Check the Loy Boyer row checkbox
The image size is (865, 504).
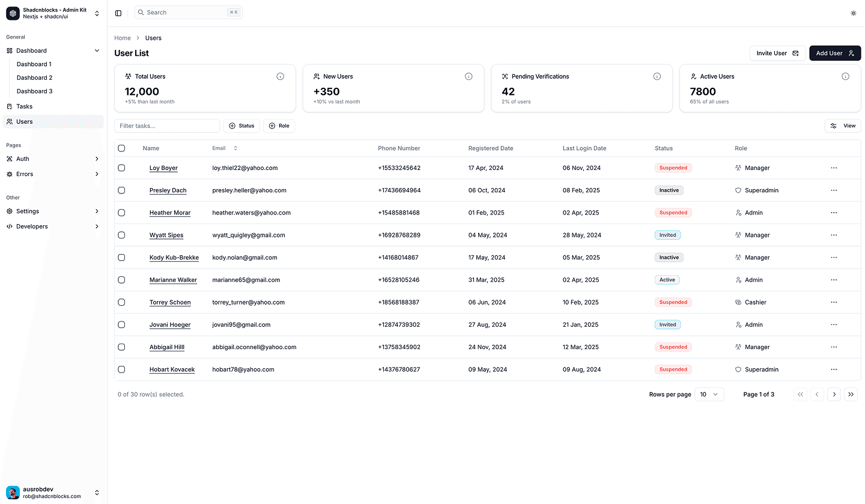coord(121,168)
